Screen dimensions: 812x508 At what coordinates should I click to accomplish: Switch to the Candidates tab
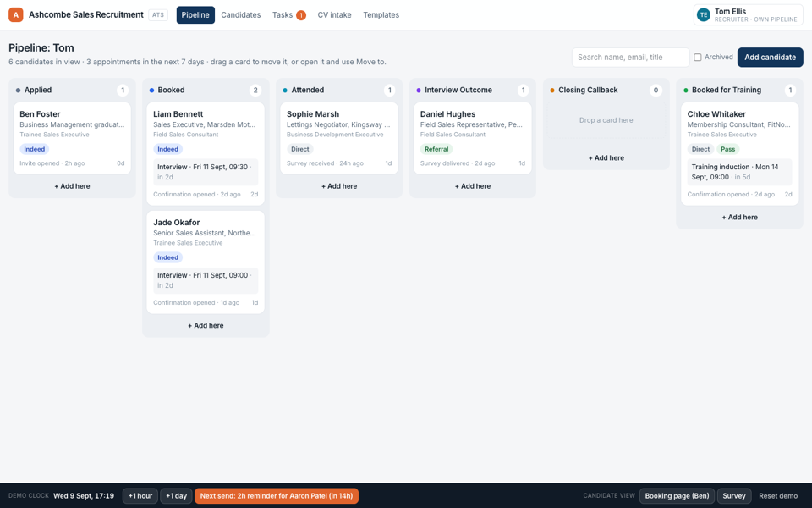[241, 15]
